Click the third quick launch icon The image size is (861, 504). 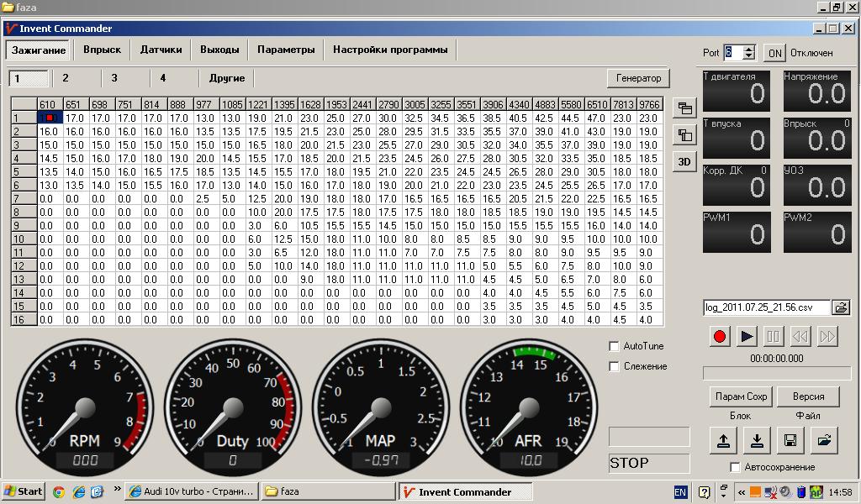pyautogui.click(x=97, y=492)
